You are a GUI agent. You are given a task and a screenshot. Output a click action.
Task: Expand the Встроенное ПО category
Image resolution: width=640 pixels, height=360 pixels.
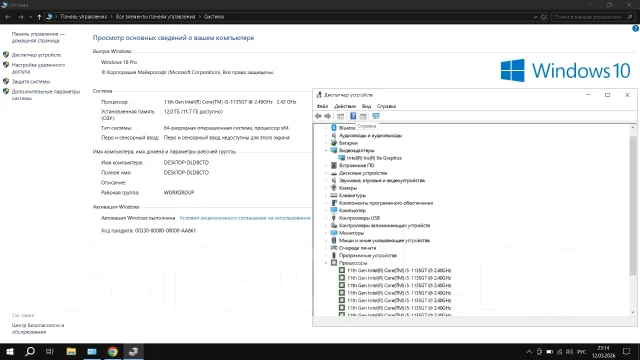tap(326, 166)
